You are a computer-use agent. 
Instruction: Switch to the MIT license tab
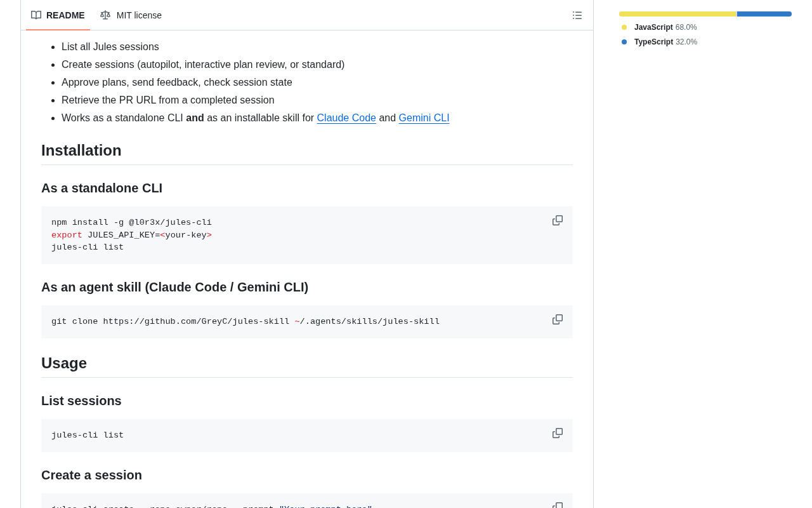click(131, 15)
